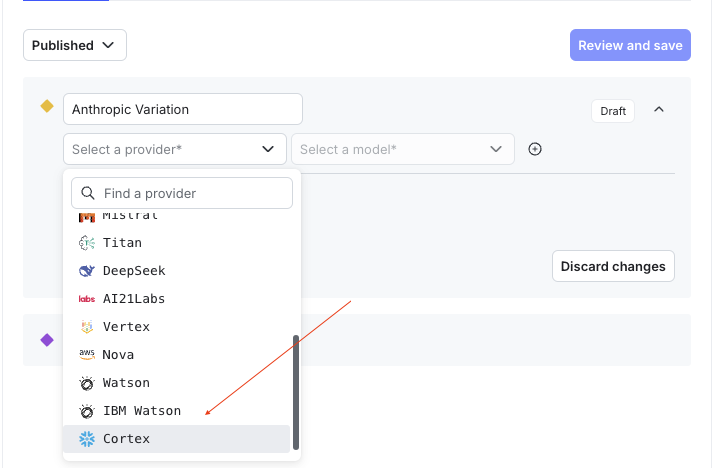
Task: Click the AI21Labs logo icon
Action: pos(86,299)
